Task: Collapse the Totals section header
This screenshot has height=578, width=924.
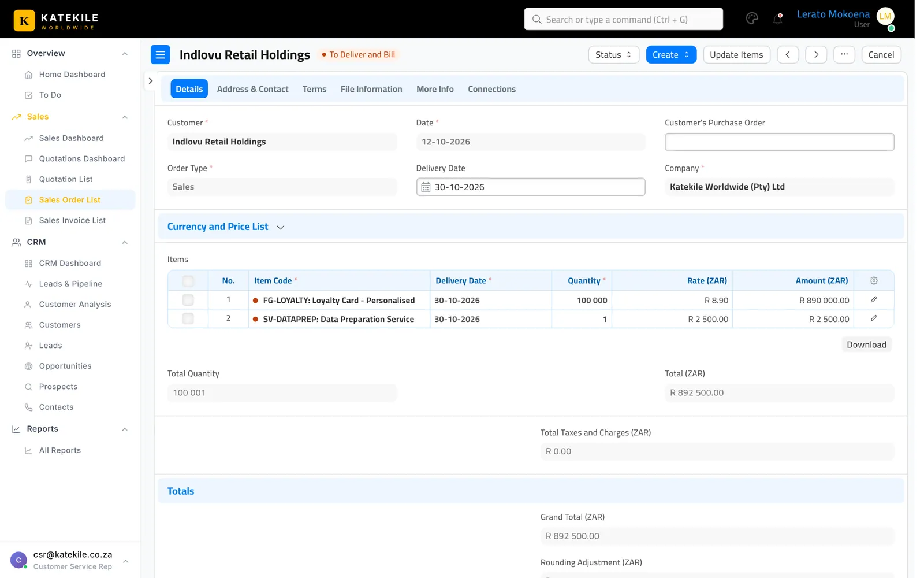Action: 531,491
